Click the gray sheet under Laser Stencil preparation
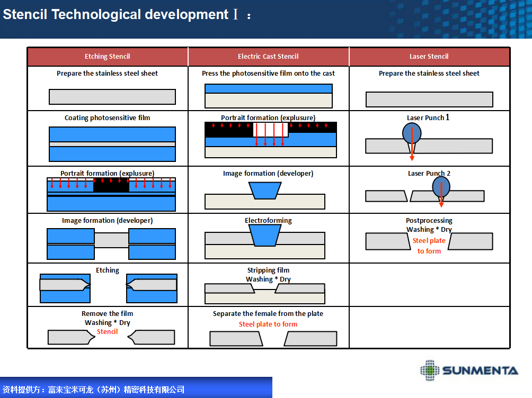Image resolution: width=532 pixels, height=398 pixels. coord(429,99)
